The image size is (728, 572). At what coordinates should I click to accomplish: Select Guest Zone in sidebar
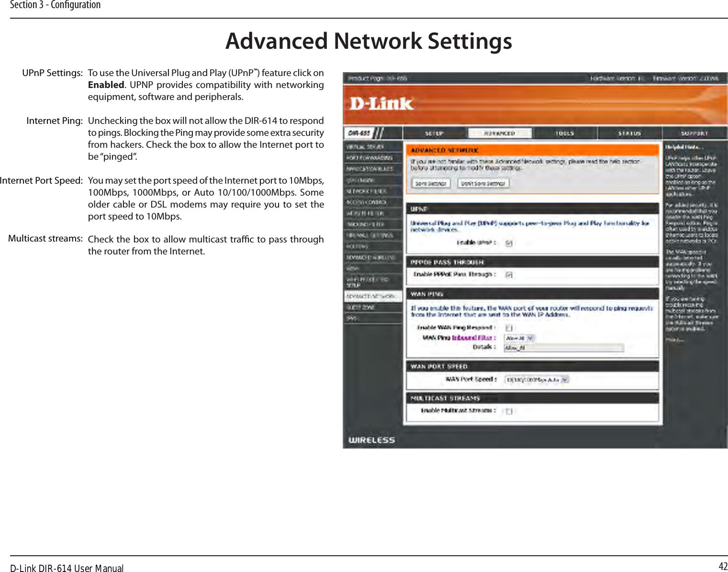[x=373, y=308]
